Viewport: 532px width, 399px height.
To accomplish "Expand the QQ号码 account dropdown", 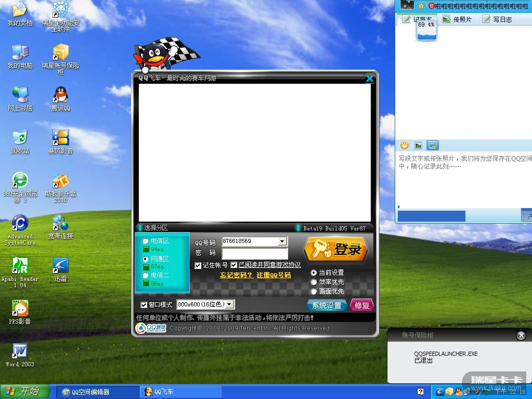I will click(x=282, y=241).
